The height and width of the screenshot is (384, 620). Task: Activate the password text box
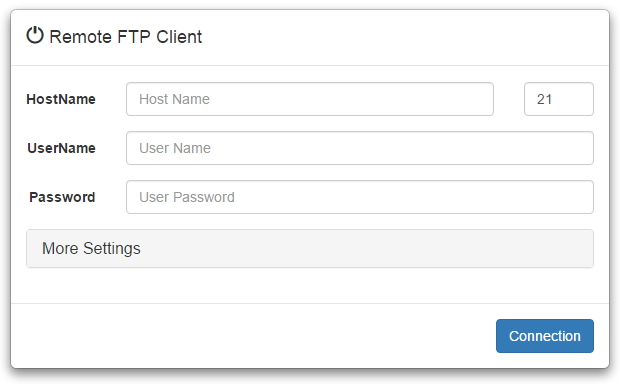point(360,197)
